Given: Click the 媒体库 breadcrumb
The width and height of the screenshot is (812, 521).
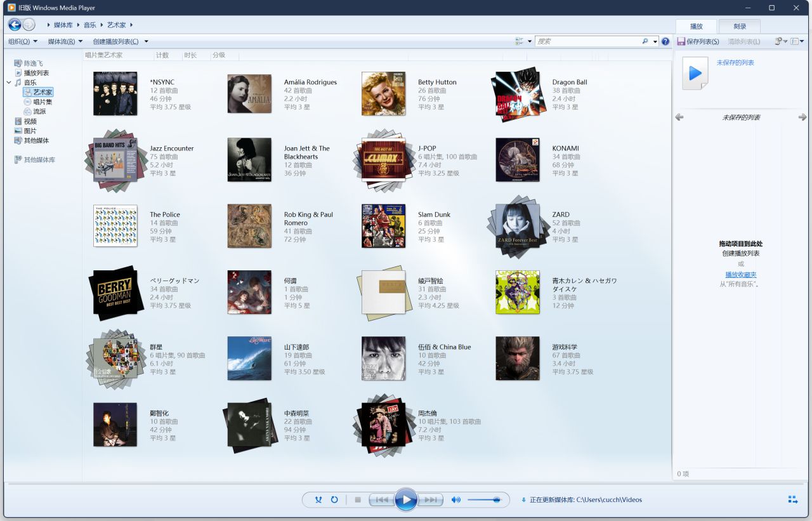Looking at the screenshot, I should (63, 25).
